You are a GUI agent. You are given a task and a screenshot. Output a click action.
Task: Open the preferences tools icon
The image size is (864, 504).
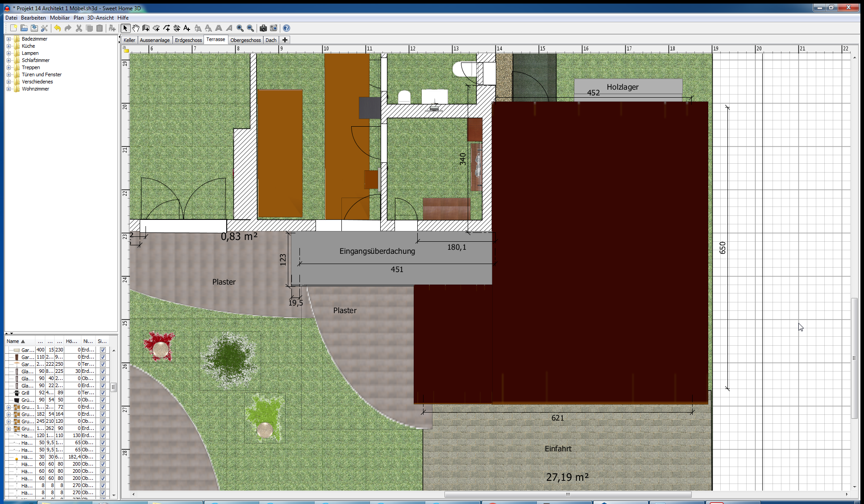pos(44,28)
